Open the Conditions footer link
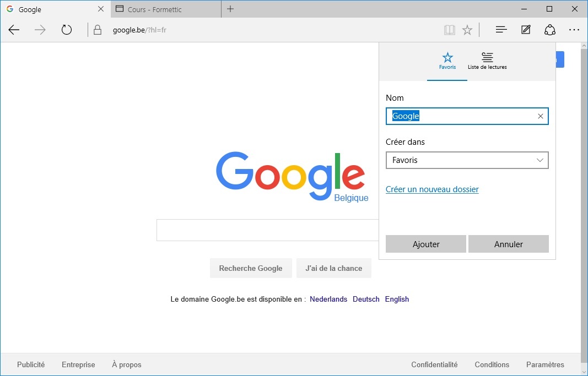 coord(492,365)
